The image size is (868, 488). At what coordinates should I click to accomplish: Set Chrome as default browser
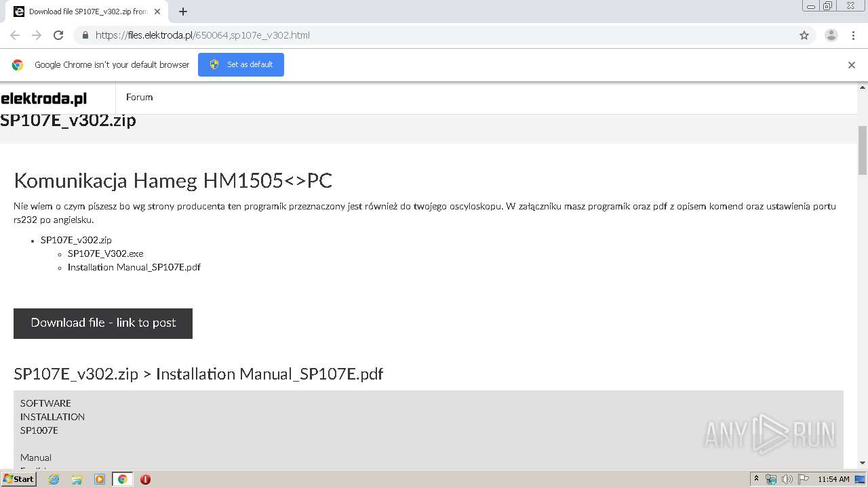(241, 64)
